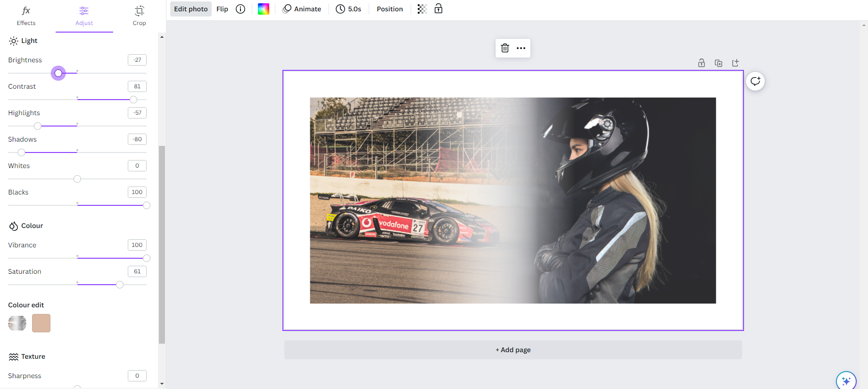Click the Vibrance slider handle
The height and width of the screenshot is (389, 868).
click(x=147, y=258)
